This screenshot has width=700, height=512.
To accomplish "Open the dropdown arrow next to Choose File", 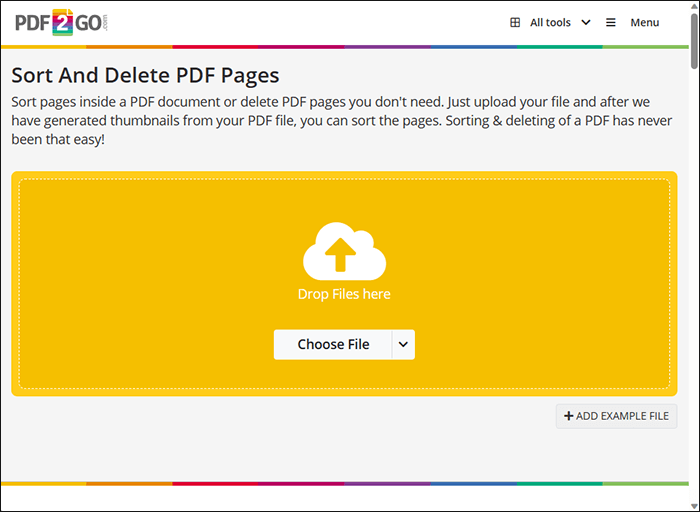I will click(403, 344).
